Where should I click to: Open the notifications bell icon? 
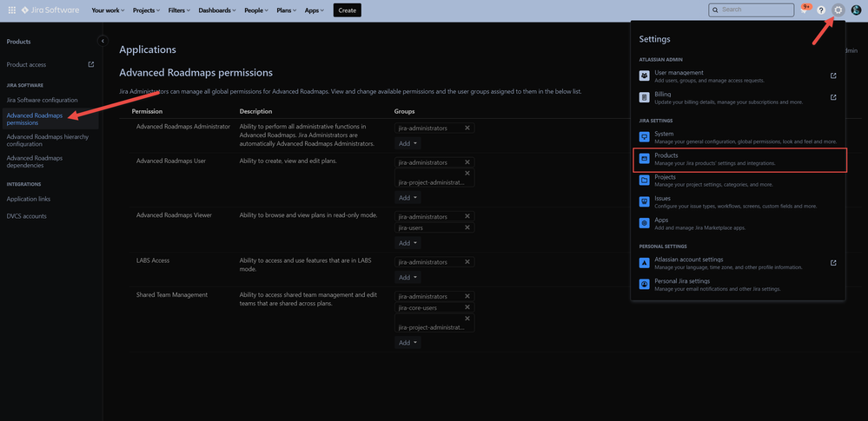tap(804, 10)
